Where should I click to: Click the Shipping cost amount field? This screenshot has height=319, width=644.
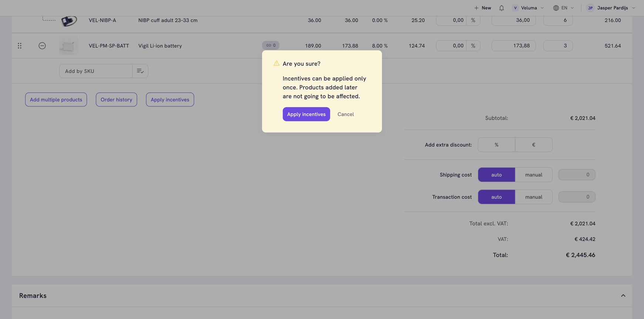(577, 175)
